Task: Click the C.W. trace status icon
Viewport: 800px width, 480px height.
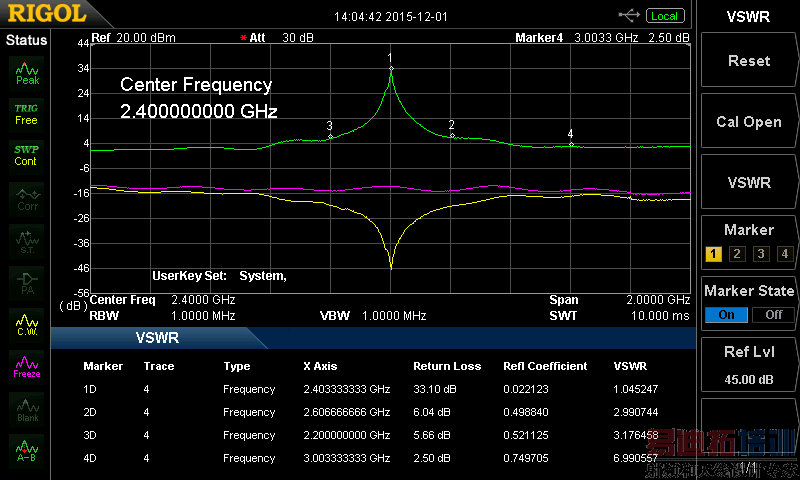Action: click(x=27, y=325)
